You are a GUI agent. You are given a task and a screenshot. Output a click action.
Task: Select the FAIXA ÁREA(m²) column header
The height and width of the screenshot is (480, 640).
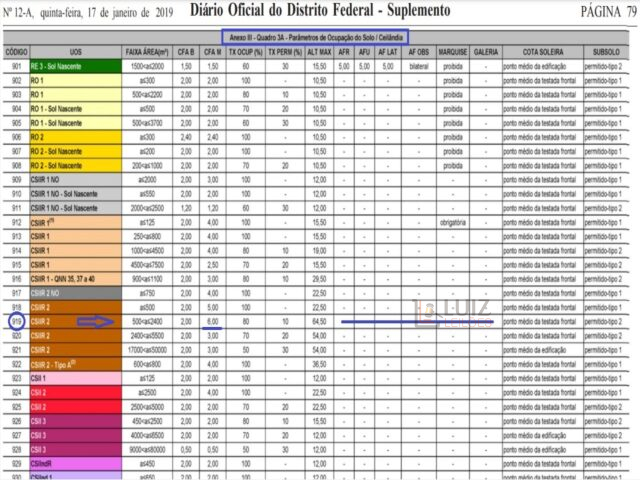coord(147,52)
